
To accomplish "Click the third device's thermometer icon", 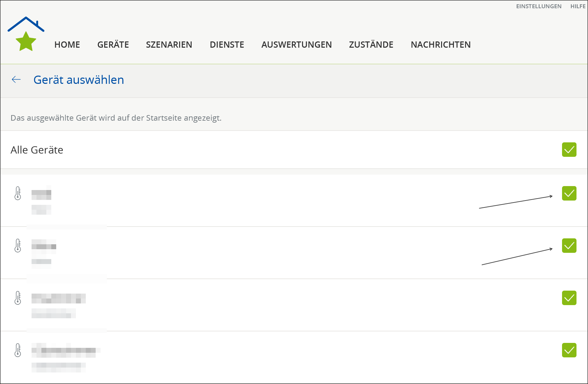I will [x=18, y=298].
